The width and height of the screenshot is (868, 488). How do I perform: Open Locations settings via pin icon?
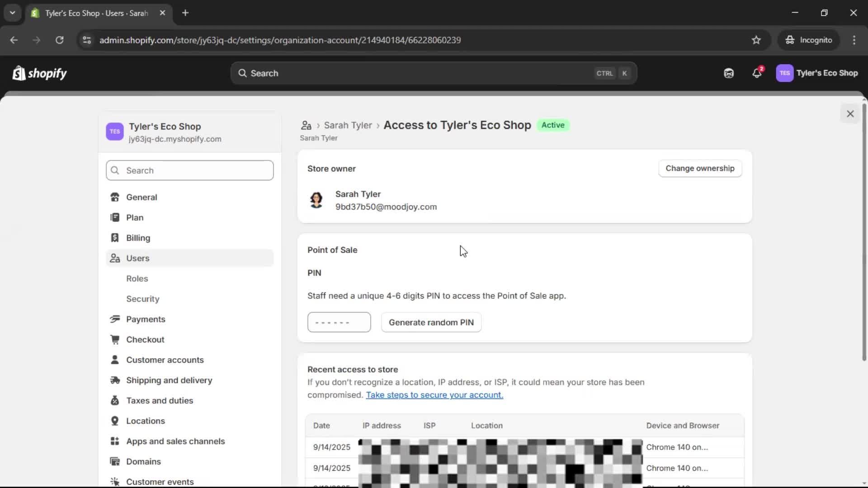[115, 421]
